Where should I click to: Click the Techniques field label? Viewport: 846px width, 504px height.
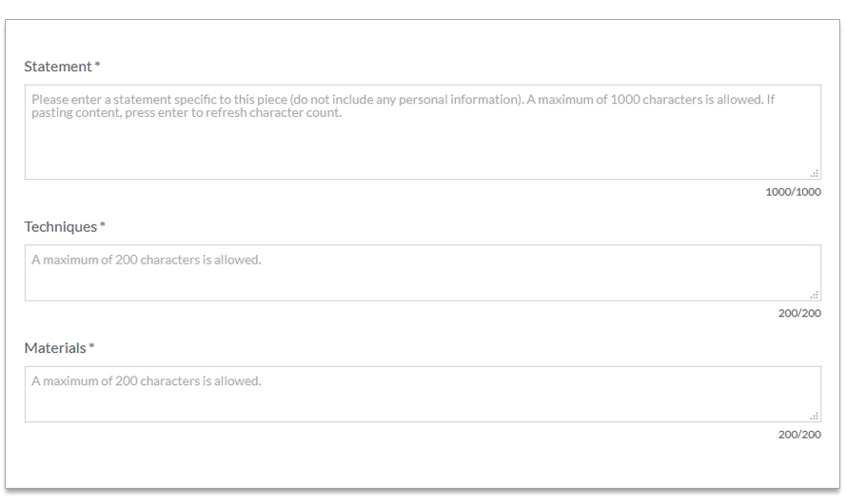(61, 227)
